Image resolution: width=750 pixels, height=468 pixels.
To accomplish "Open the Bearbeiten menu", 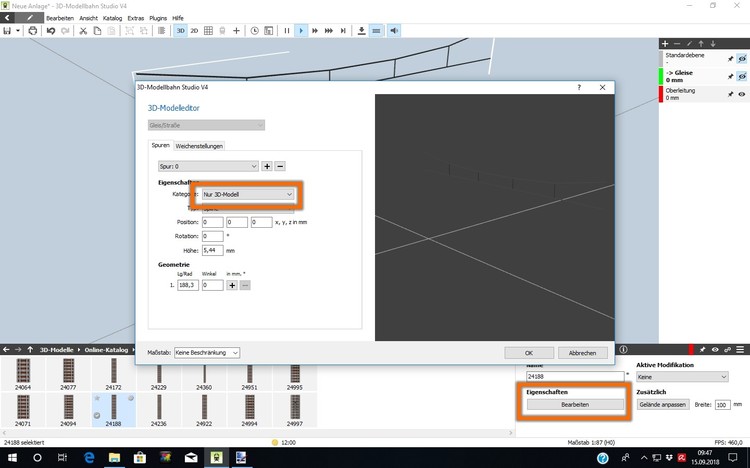I will pyautogui.click(x=60, y=18).
